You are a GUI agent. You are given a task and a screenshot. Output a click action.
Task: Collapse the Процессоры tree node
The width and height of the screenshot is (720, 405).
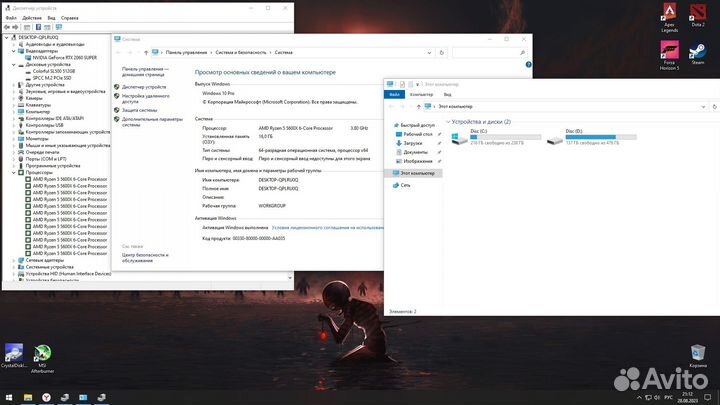(x=14, y=173)
